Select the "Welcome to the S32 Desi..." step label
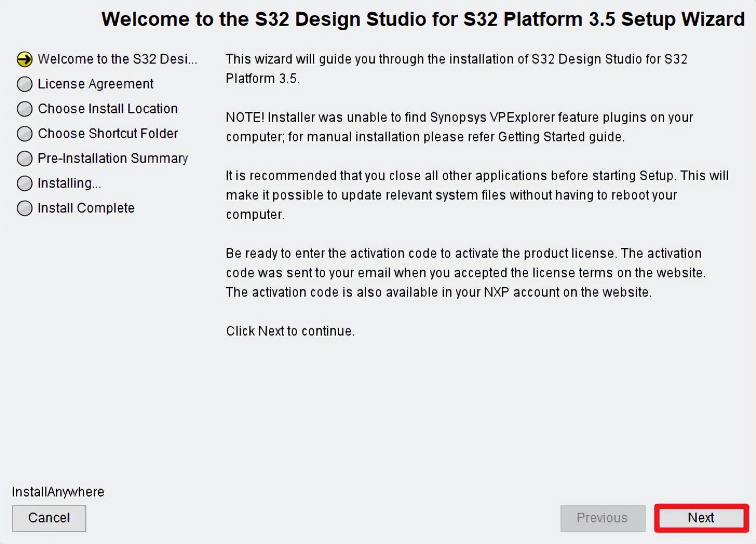756x544 pixels. (117, 59)
